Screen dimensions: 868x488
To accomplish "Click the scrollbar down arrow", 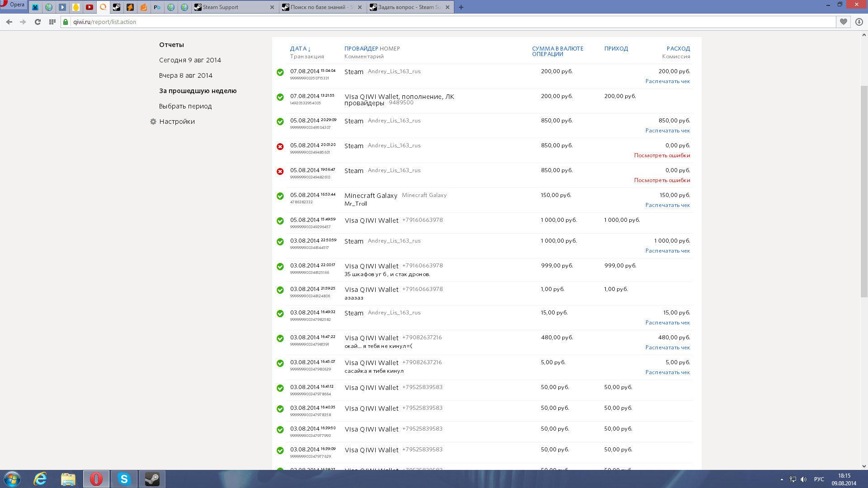I will (x=864, y=466).
